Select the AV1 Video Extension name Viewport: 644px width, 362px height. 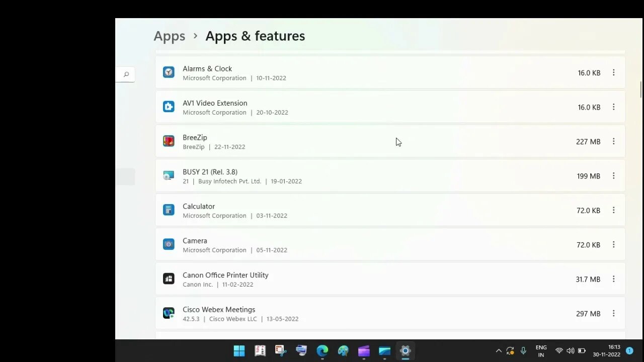[x=215, y=103]
